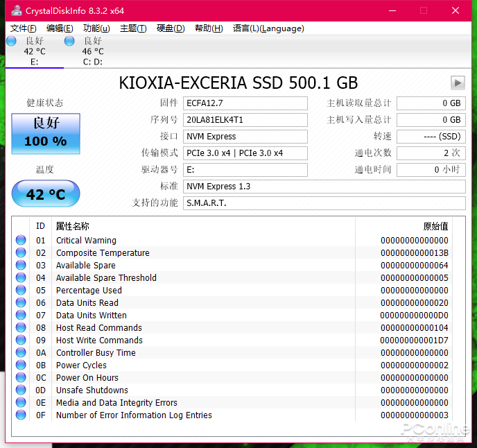Screen dimensions: 477x448
Task: Click raw value 0000000000104
Action: [415, 328]
